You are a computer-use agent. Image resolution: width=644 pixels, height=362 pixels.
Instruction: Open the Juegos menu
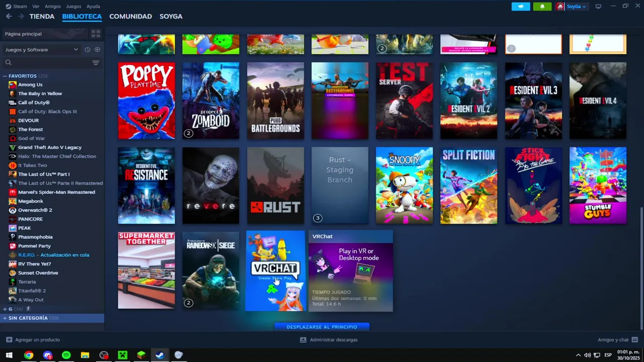[73, 7]
